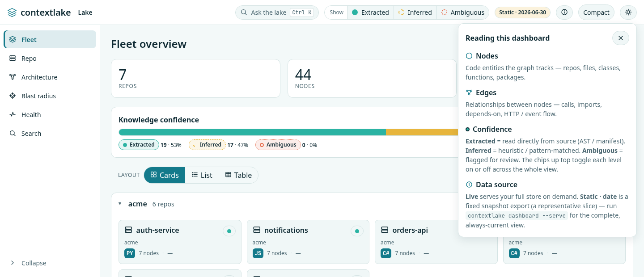Click the server icon on notifications card

257,230
